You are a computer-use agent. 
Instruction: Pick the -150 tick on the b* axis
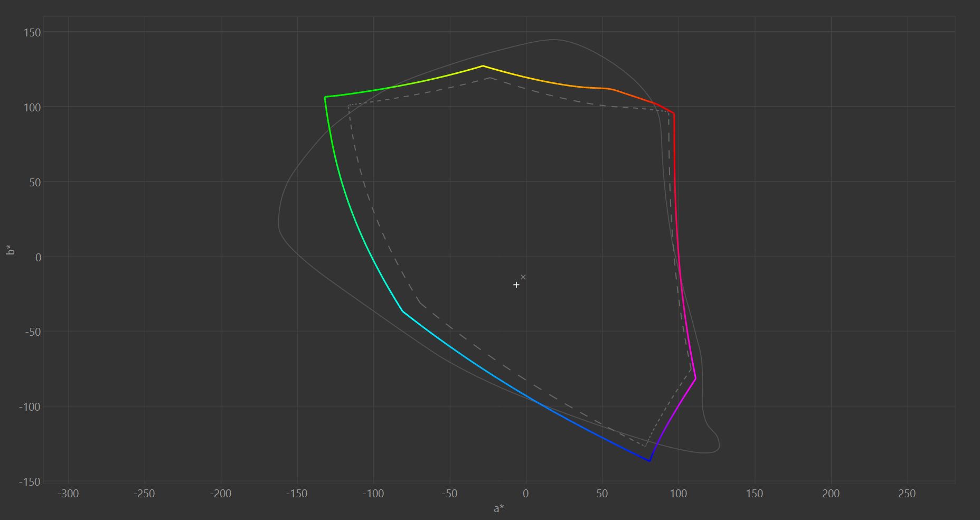coord(30,482)
